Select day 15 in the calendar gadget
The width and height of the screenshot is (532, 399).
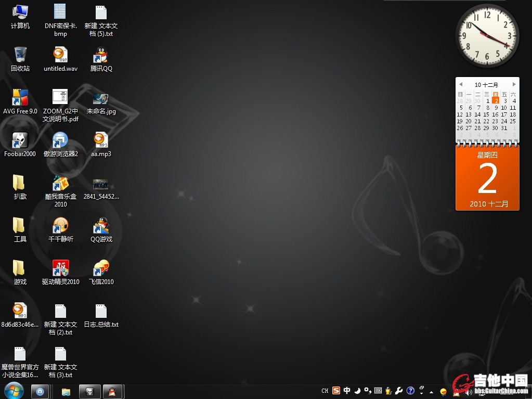pos(486,114)
